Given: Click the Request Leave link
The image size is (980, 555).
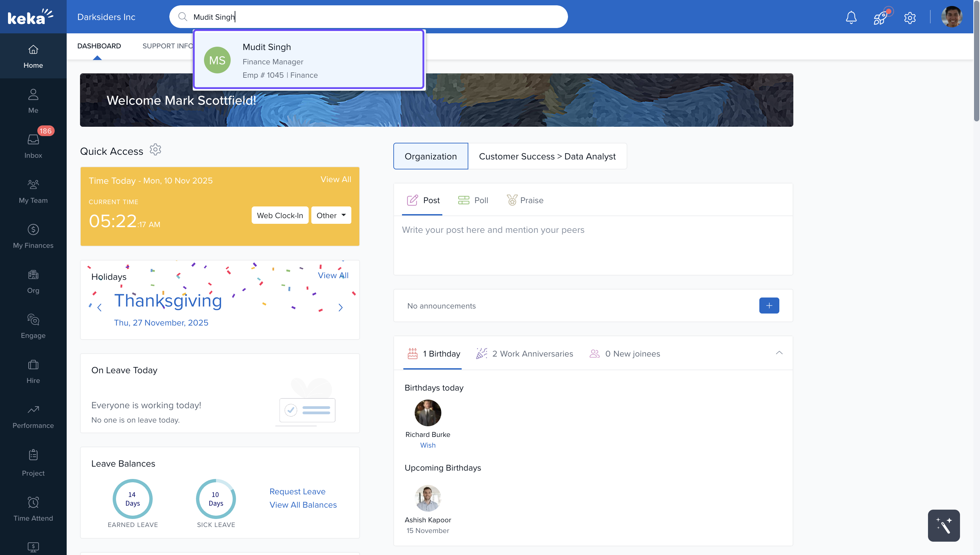Looking at the screenshot, I should 297,491.
